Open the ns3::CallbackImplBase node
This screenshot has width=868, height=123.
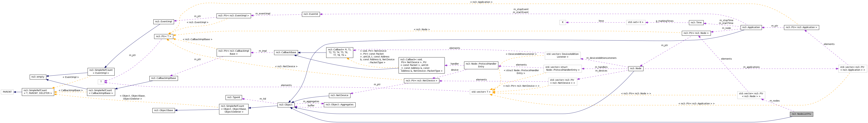point(163,78)
